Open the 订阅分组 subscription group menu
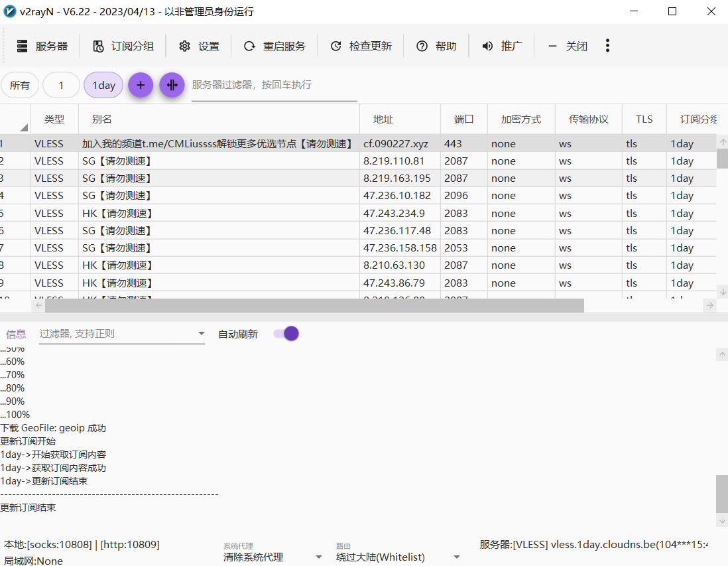 coord(123,46)
